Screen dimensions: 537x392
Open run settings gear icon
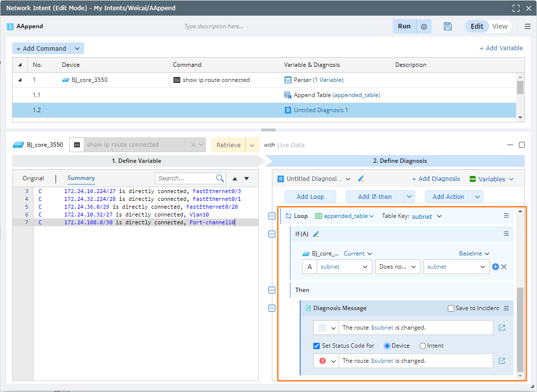(x=424, y=27)
